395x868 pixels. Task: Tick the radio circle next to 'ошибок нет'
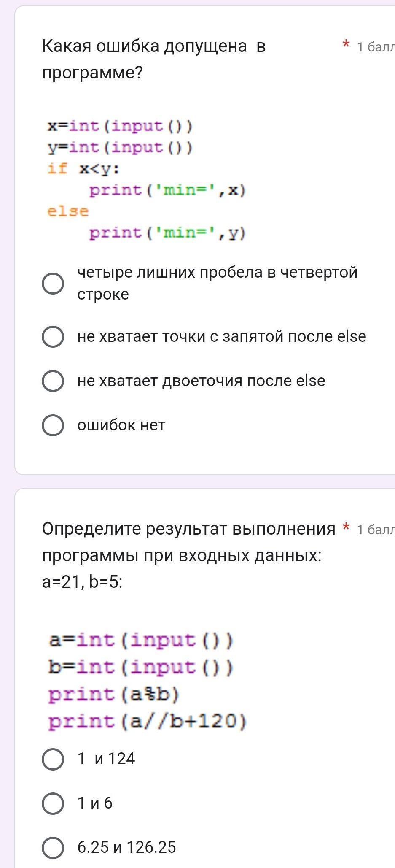pyautogui.click(x=53, y=425)
